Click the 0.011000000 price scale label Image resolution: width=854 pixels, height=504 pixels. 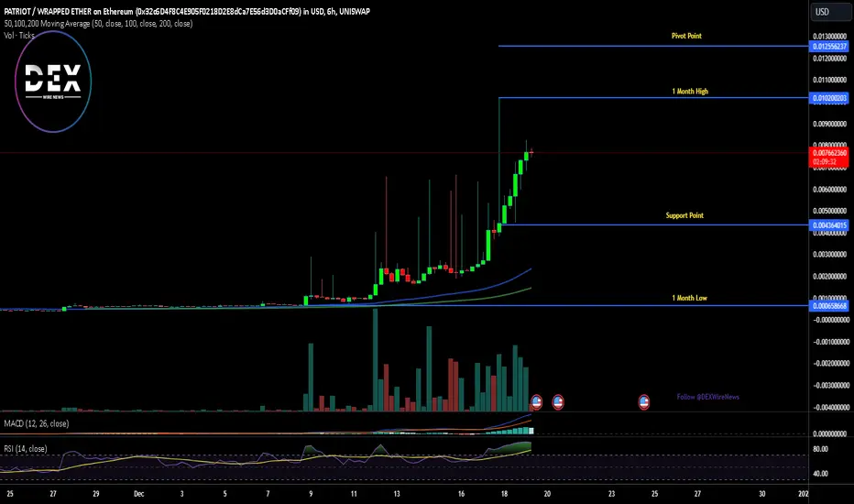coord(830,80)
